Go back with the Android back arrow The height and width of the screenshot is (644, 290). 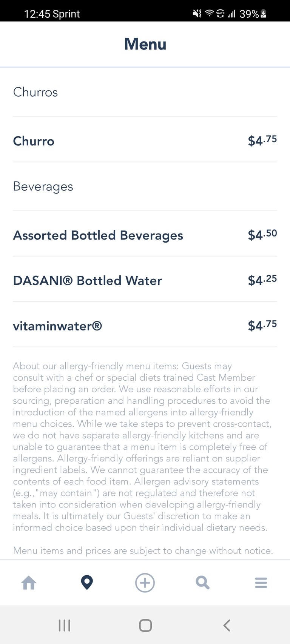pos(227,626)
